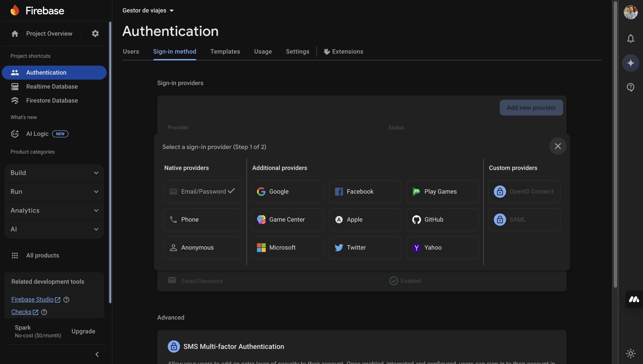This screenshot has height=364, width=643.
Task: Collapse the sidebar navigation arrow
Action: tap(97, 354)
